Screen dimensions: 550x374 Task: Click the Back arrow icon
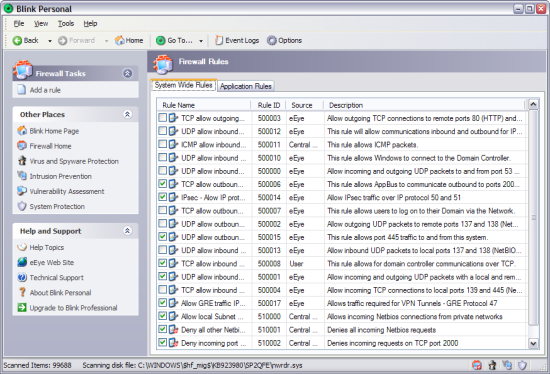pos(17,41)
